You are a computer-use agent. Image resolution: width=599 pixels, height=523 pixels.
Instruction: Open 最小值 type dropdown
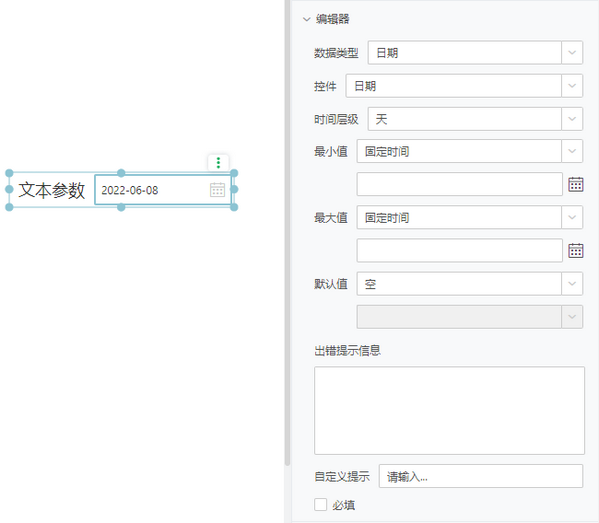[469, 151]
